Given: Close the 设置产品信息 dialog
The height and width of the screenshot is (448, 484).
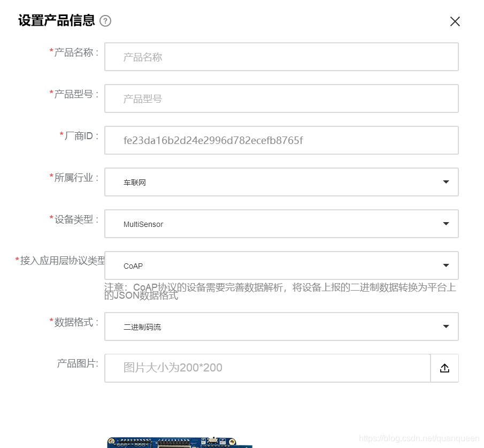Looking at the screenshot, I should coord(455,21).
